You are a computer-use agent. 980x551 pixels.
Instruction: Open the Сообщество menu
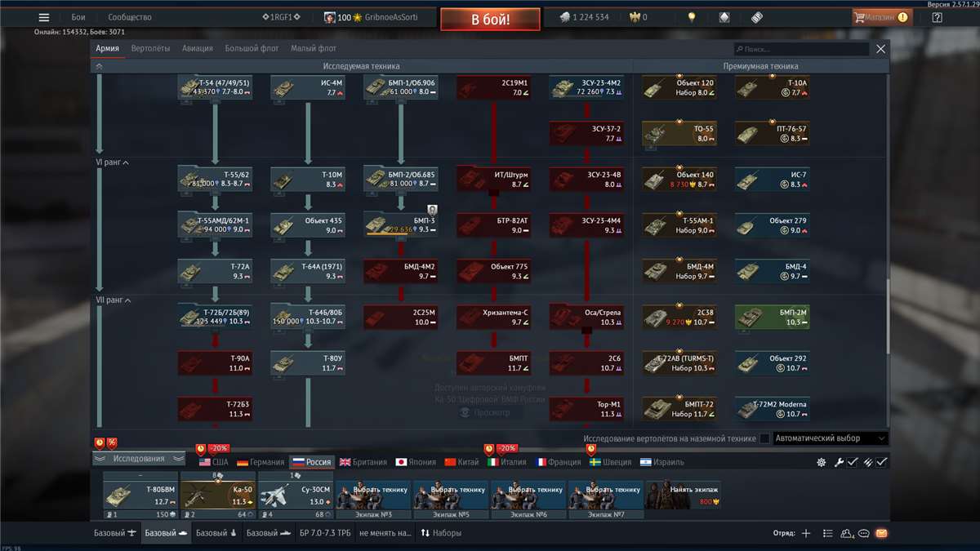[130, 17]
